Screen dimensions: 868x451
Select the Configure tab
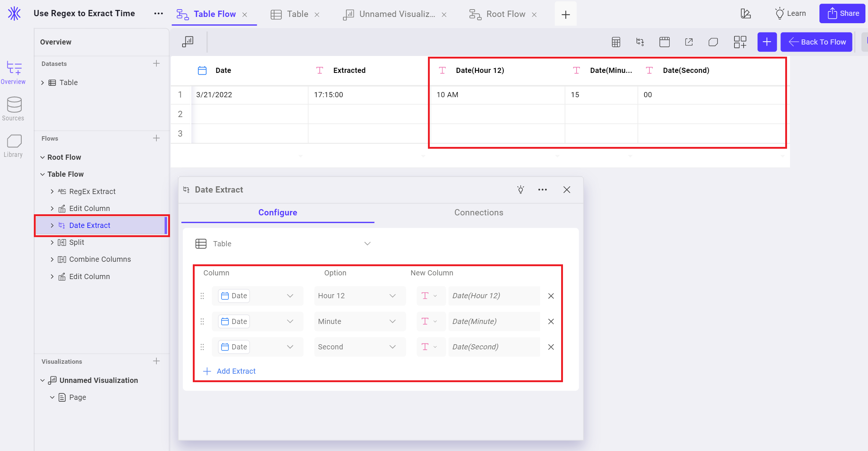(278, 212)
